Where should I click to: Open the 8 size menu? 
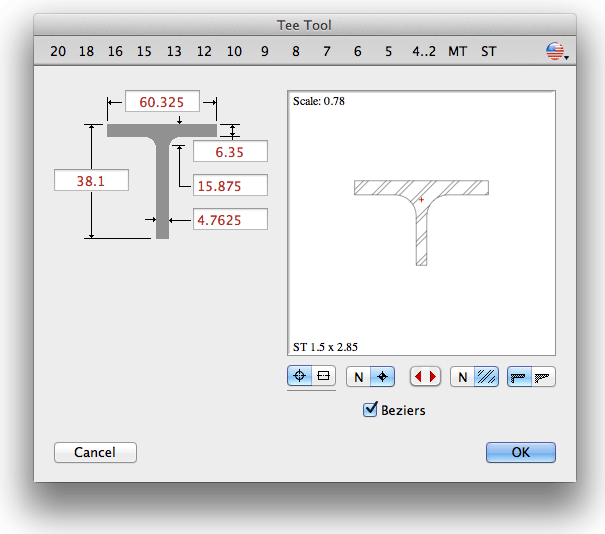point(296,51)
